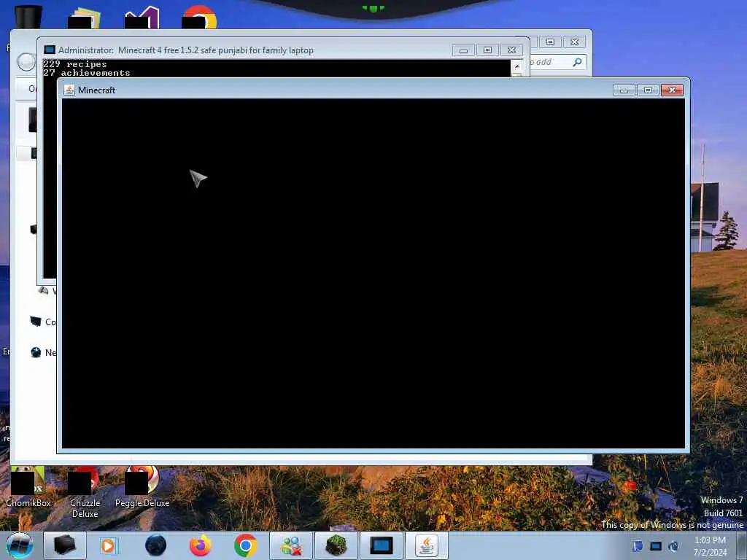Click the console icon in Administrator window title
Image resolution: width=747 pixels, height=560 pixels.
pyautogui.click(x=49, y=50)
